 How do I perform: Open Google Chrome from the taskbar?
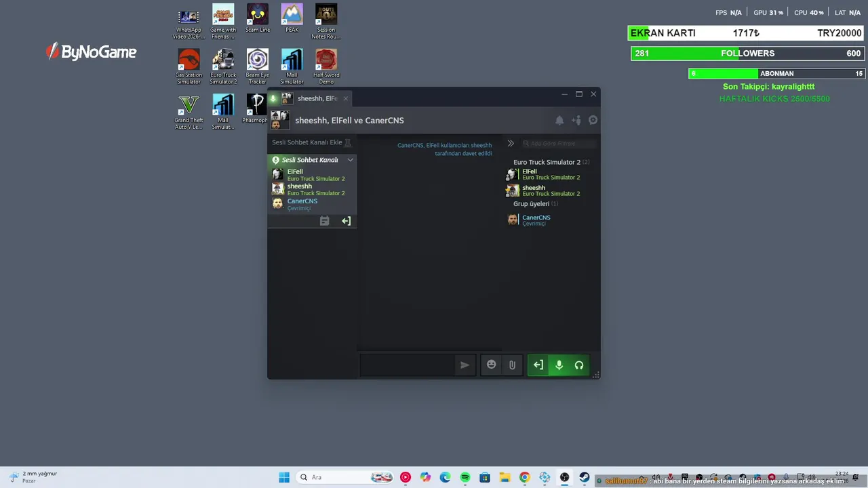tap(524, 477)
